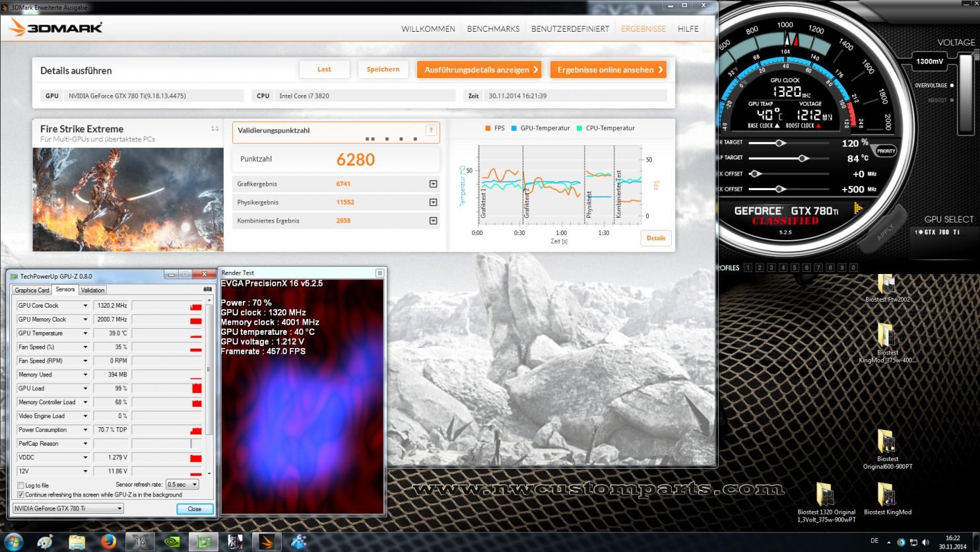Open Biostest Ftw2002 desktop folder

(x=887, y=289)
